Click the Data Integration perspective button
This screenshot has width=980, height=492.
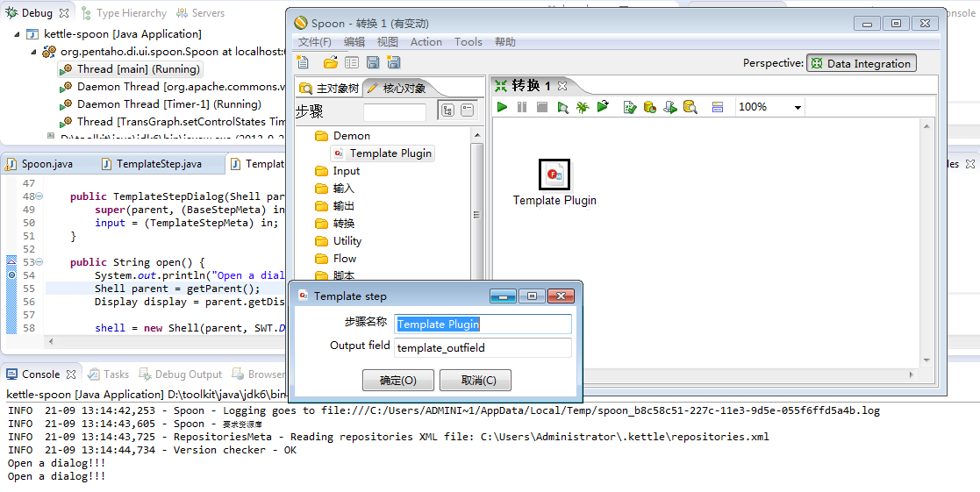[862, 63]
